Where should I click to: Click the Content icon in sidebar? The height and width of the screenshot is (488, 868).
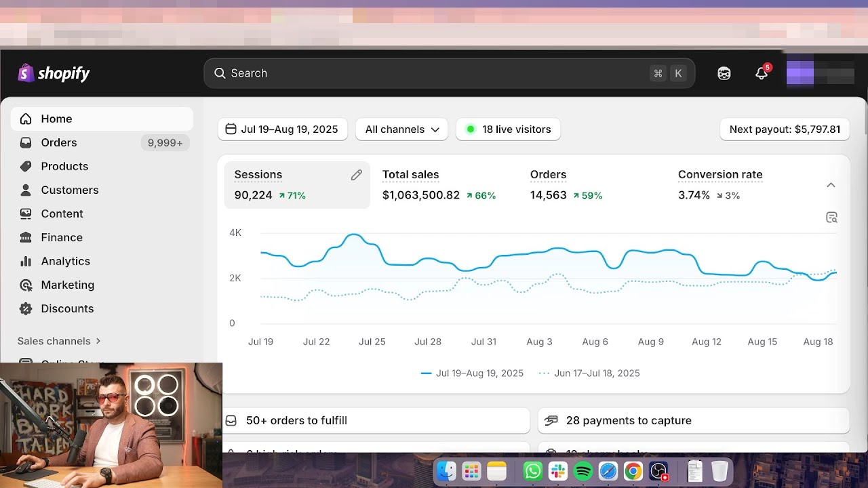[26, 213]
